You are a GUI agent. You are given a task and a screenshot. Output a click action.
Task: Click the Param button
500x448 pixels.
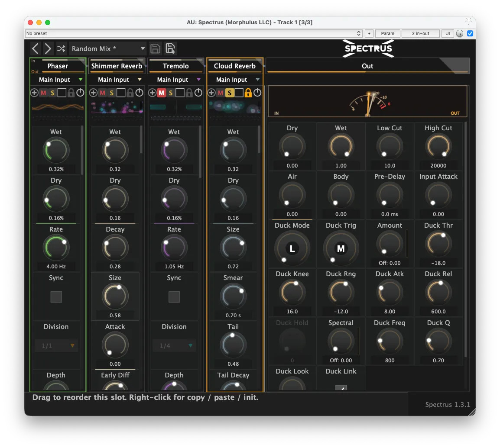(387, 33)
